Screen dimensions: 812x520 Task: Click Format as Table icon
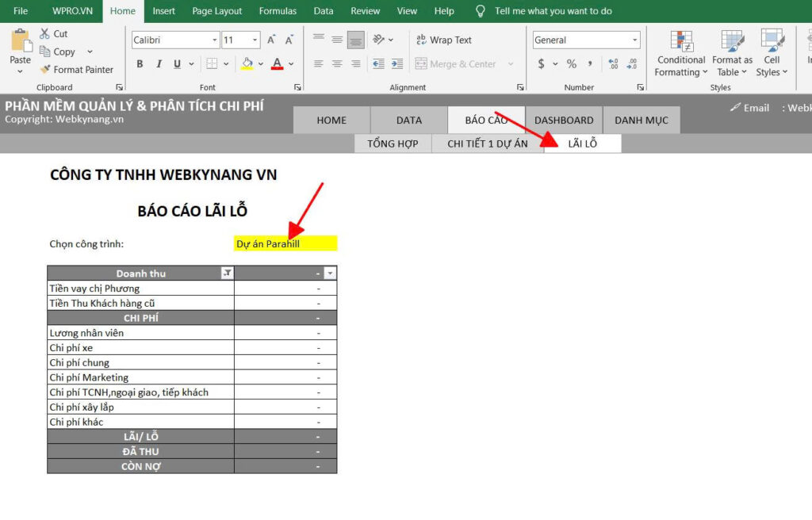732,54
